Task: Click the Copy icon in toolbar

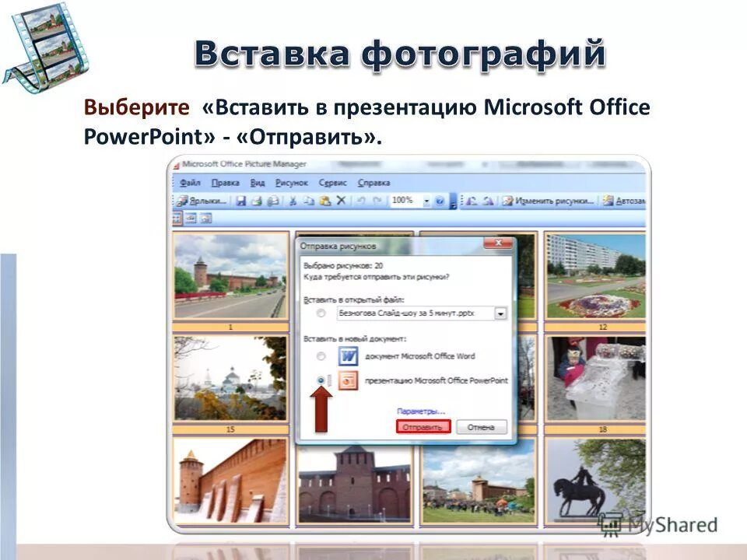Action: (309, 201)
